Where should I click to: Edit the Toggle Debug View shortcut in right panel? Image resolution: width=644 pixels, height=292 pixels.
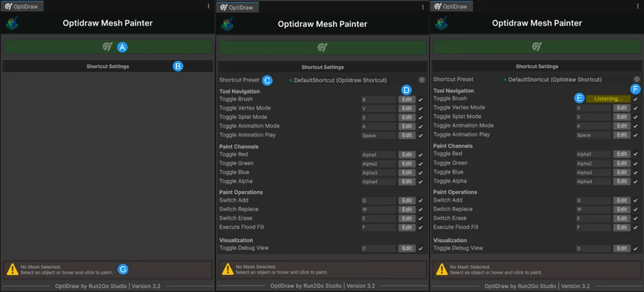tap(622, 248)
